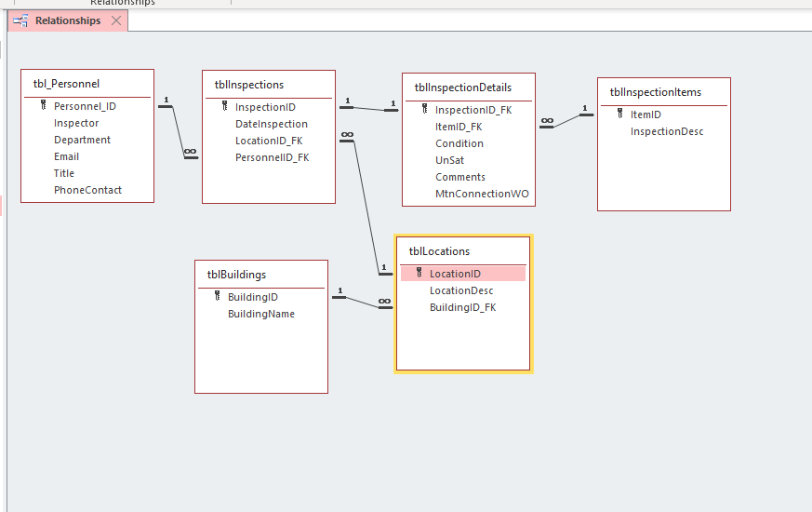Click the key icon beside BuildingID

[x=218, y=296]
